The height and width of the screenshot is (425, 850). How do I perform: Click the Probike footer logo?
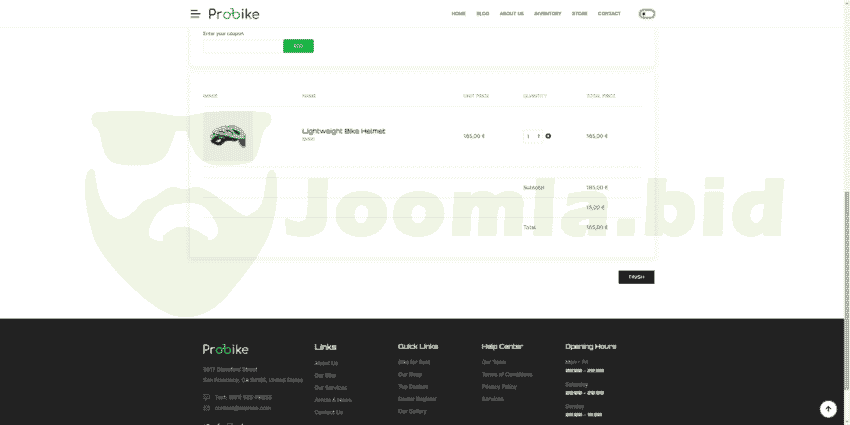click(224, 349)
